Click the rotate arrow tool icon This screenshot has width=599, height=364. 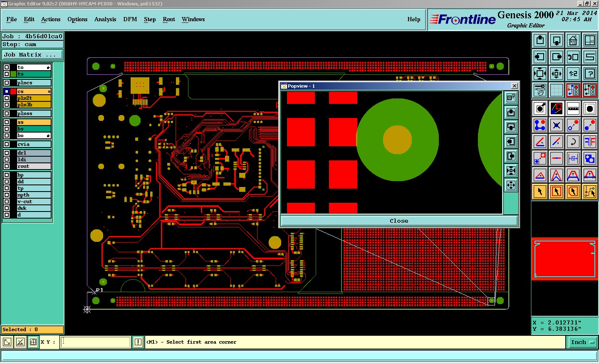pyautogui.click(x=573, y=142)
